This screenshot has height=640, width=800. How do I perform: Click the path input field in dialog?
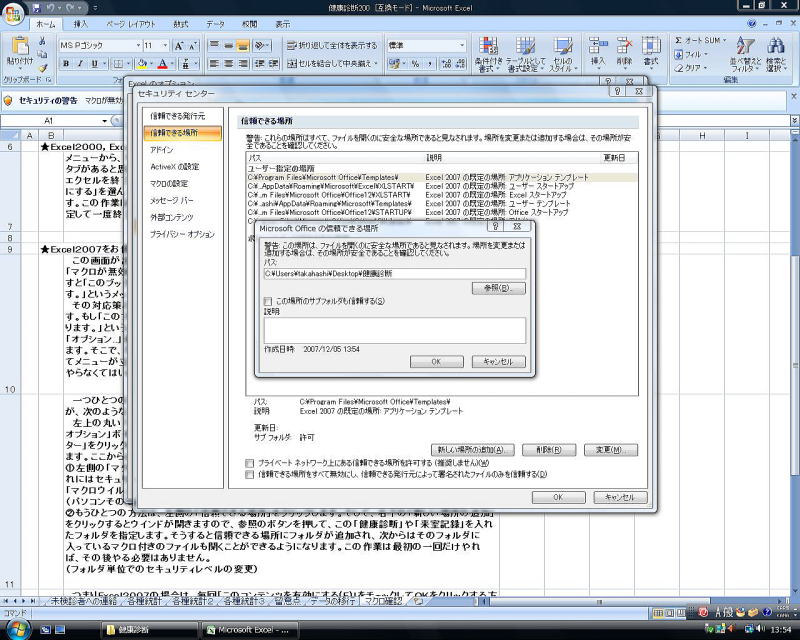[394, 274]
